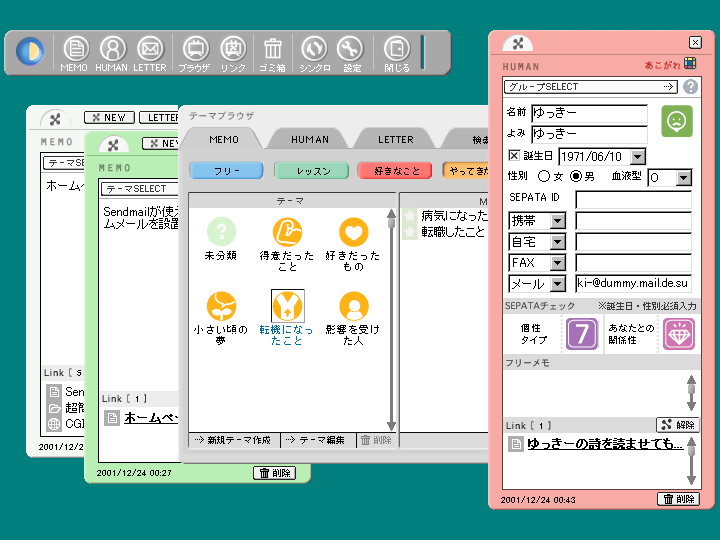
Task: Click the メール address input field
Action: tap(634, 283)
